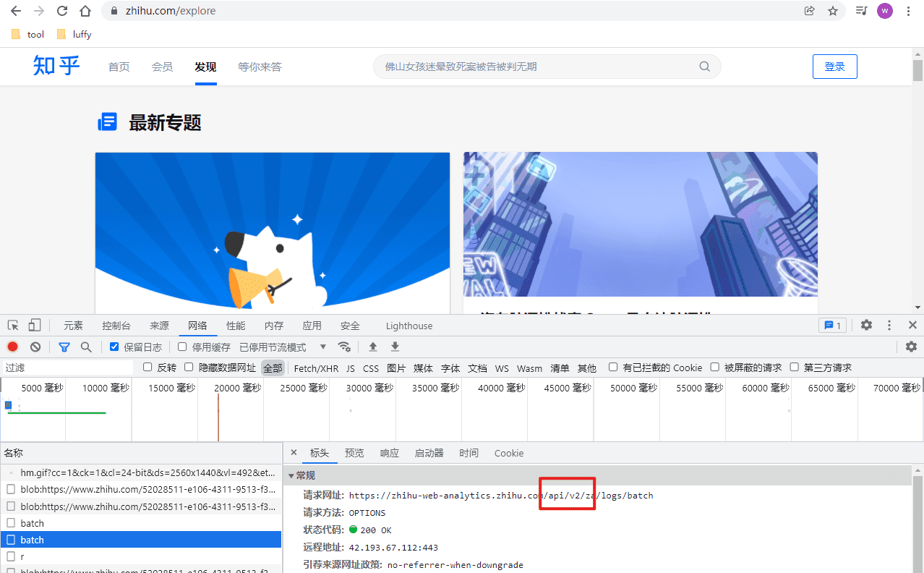Filter requests by 图片 type
Image resolution: width=924 pixels, height=573 pixels.
[396, 368]
